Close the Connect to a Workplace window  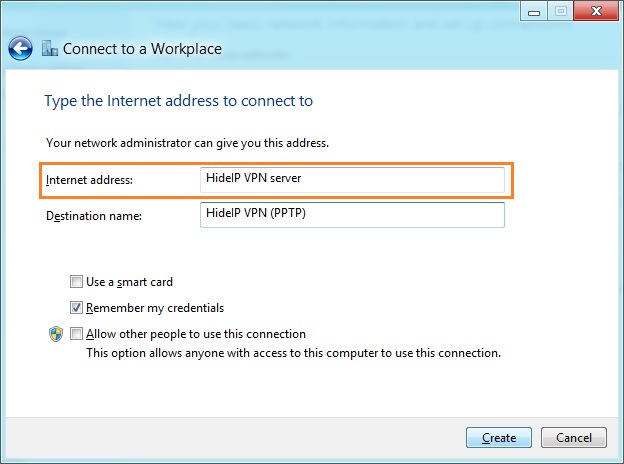pos(595,11)
